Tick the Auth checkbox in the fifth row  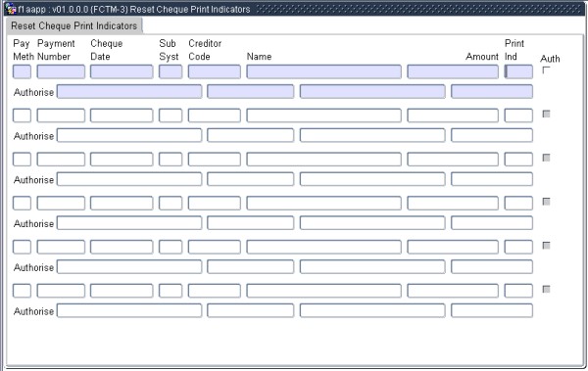click(546, 246)
